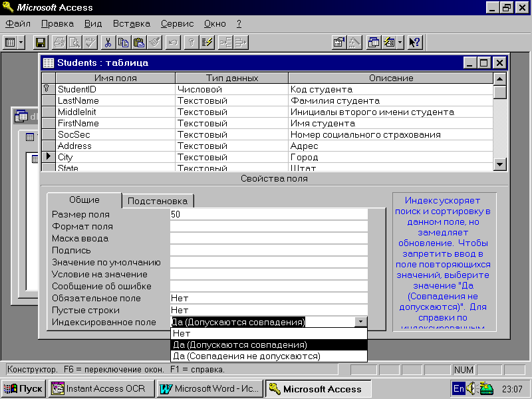The image size is (532, 399).
Task: Switch to Instant Access OCR taskbar button
Action: [102, 388]
